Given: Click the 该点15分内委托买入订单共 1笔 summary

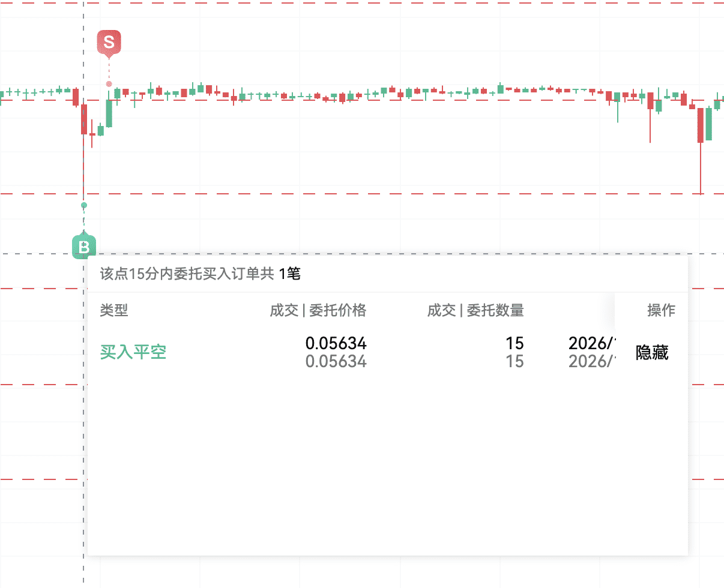Looking at the screenshot, I should pos(201,274).
